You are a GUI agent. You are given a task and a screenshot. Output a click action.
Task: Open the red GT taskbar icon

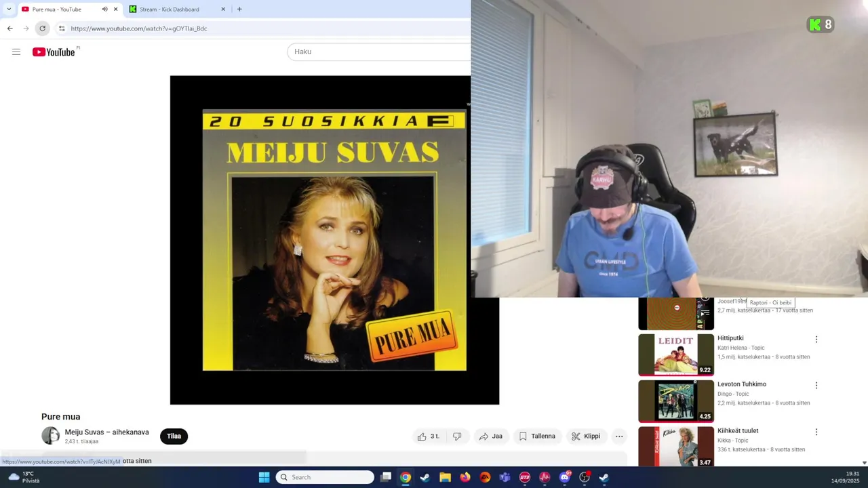(525, 477)
